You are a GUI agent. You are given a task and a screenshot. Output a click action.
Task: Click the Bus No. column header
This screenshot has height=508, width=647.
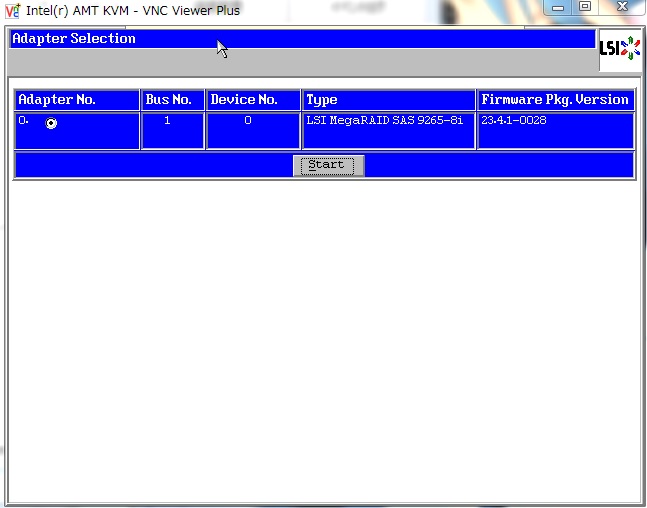point(173,100)
